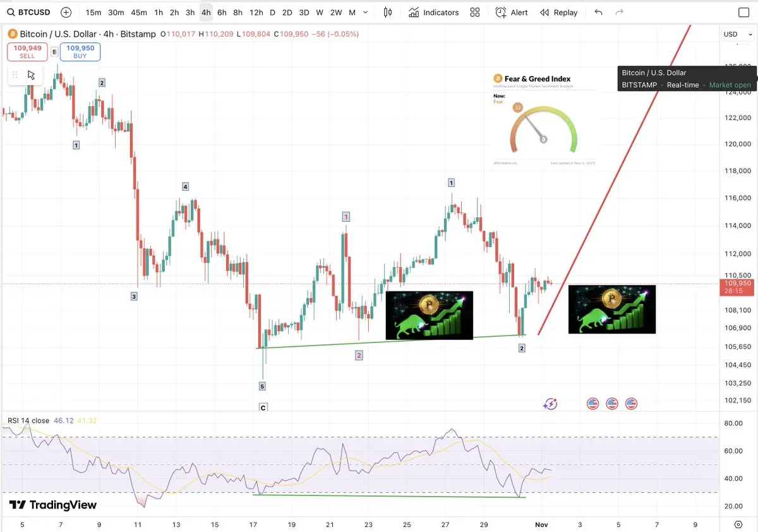
Task: Click the TradingView logo
Action: [x=53, y=505]
